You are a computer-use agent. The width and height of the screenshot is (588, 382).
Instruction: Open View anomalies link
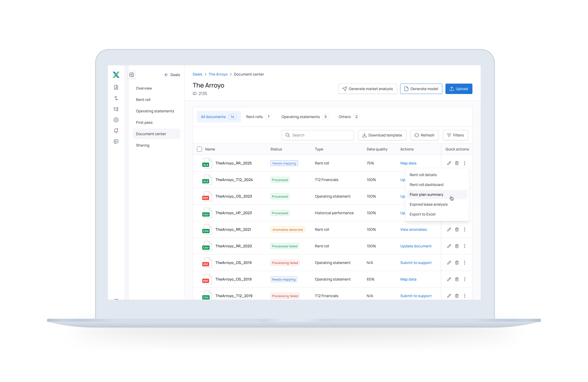tap(413, 229)
